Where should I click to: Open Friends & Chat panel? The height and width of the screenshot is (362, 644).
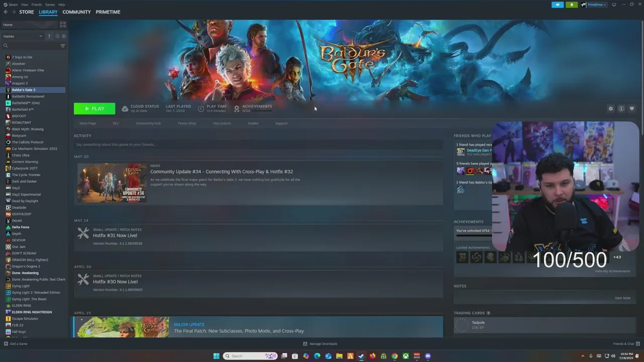coord(626,344)
